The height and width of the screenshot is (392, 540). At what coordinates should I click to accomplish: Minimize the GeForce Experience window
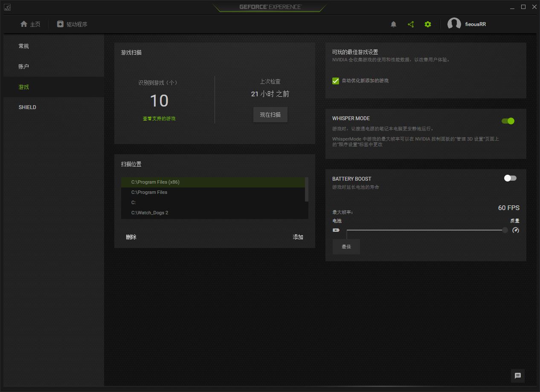click(x=512, y=7)
